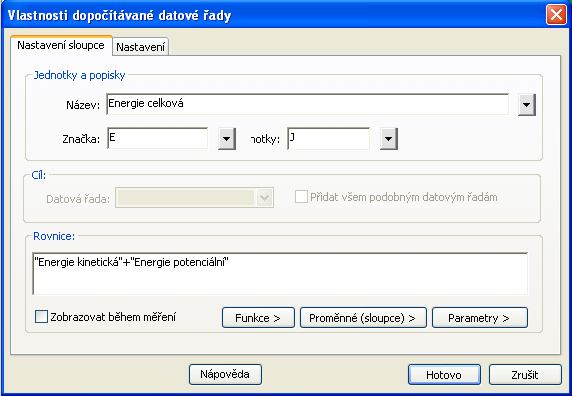Toggle Přidat všem podobným datovým řadám checkbox
The width and height of the screenshot is (572, 396).
pyautogui.click(x=301, y=197)
